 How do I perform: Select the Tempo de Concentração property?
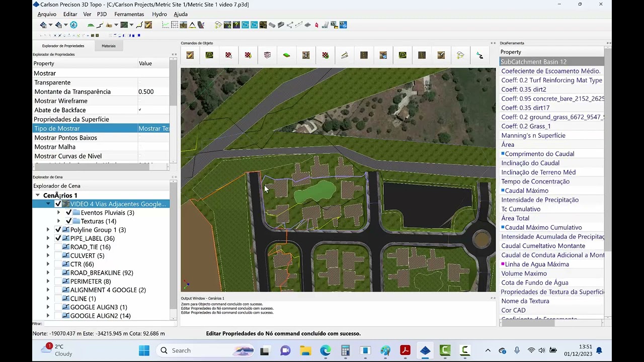[x=535, y=182]
